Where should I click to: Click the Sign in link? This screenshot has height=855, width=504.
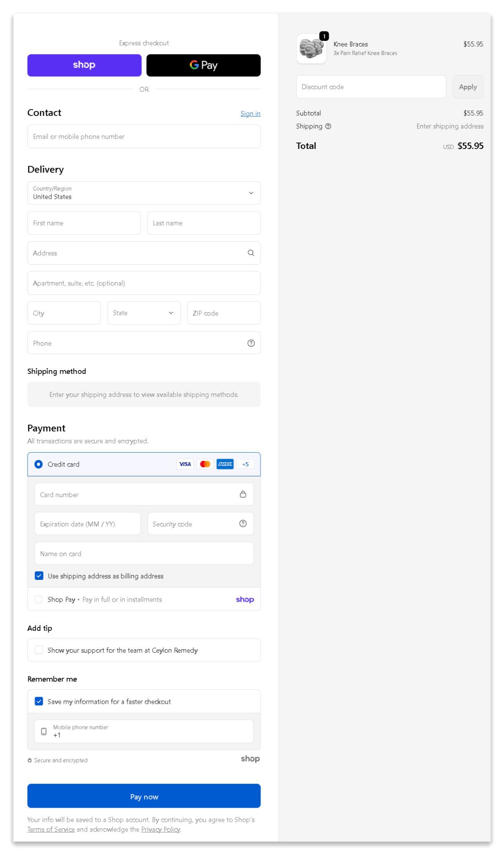(250, 113)
